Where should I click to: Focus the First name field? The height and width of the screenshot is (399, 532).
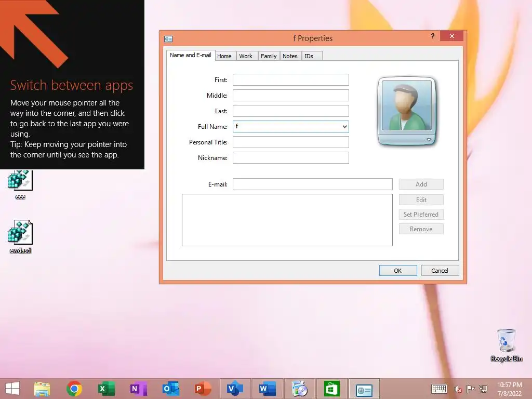pos(291,79)
